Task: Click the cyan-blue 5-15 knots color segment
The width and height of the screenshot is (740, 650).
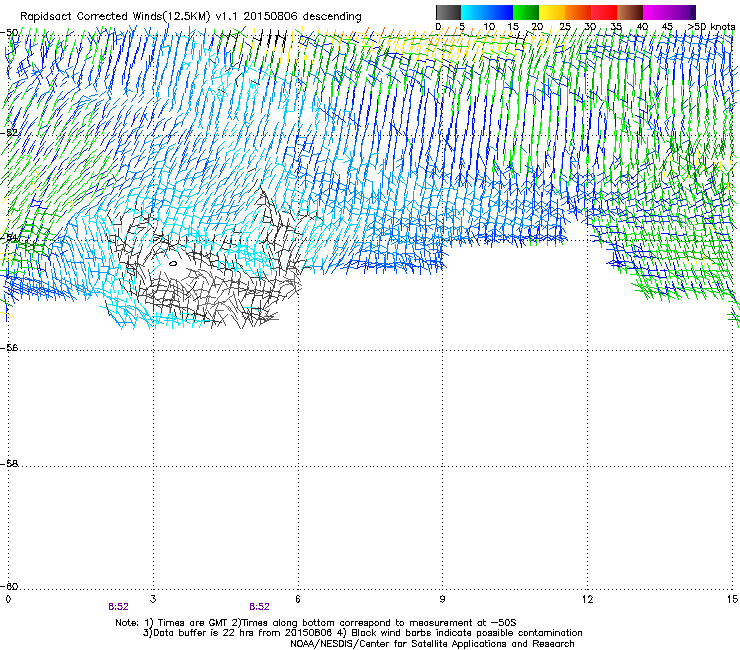Action: 487,12
